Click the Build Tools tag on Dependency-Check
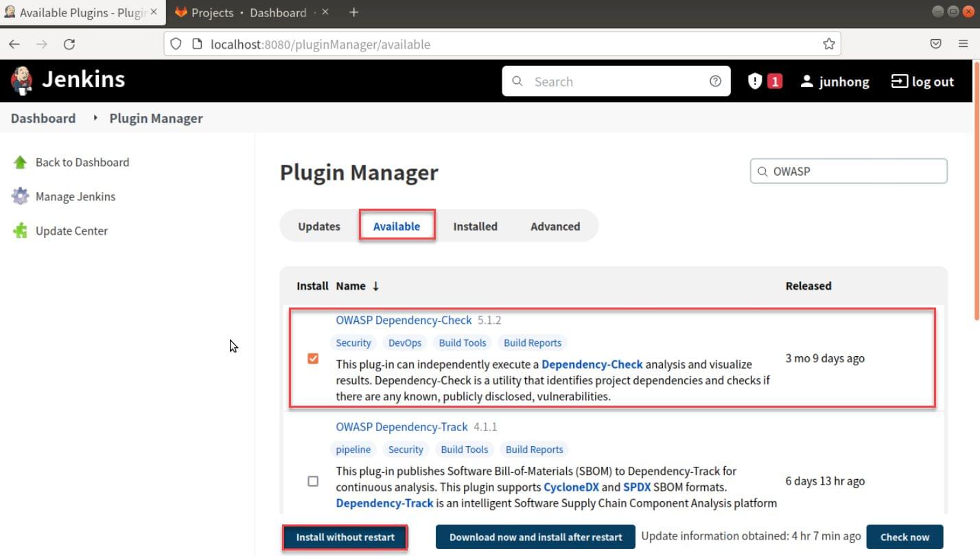The height and width of the screenshot is (556, 980). 463,343
